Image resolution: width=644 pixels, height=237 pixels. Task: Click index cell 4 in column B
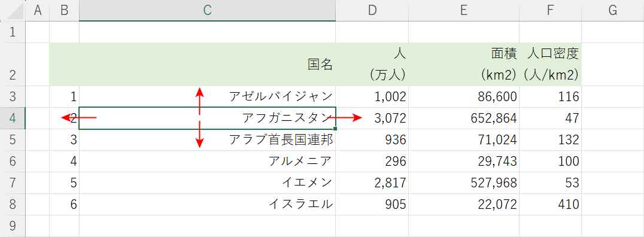pyautogui.click(x=64, y=161)
